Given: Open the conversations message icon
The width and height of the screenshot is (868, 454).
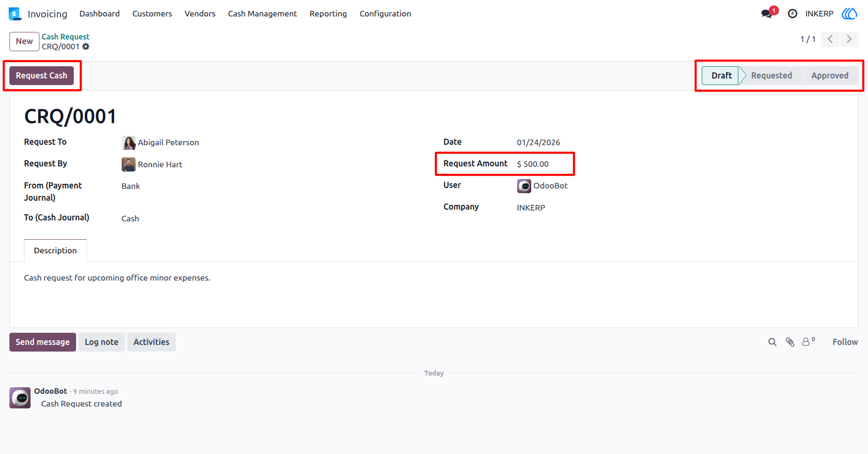Looking at the screenshot, I should (x=767, y=14).
